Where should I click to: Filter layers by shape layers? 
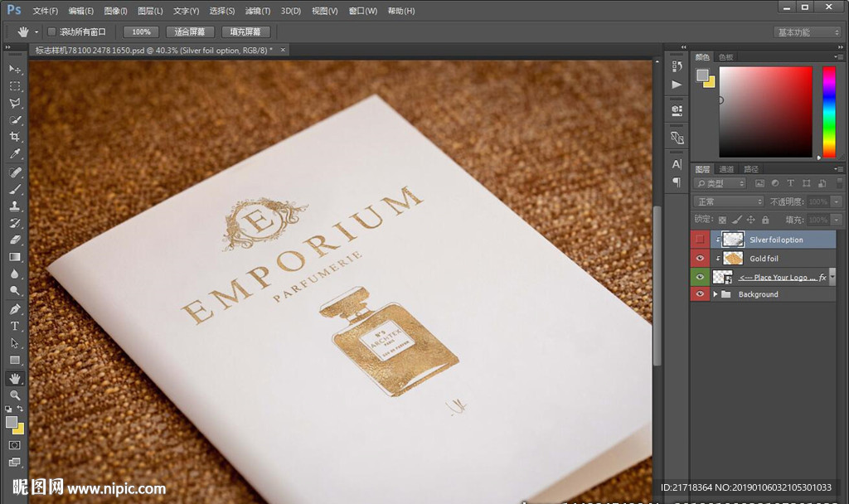806,183
